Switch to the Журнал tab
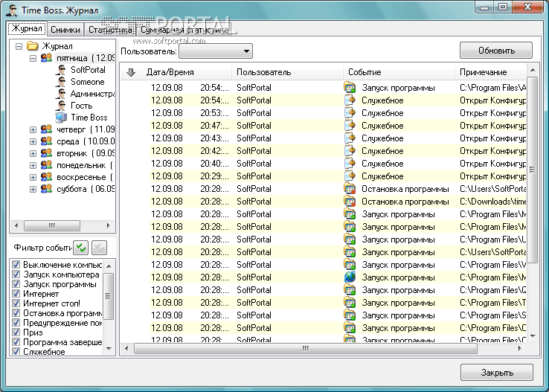 point(27,29)
